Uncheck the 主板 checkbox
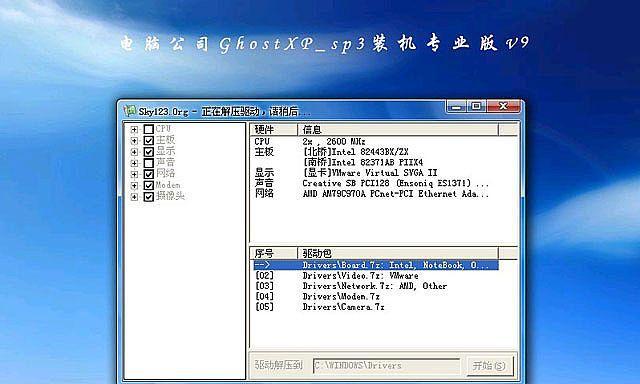The height and width of the screenshot is (384, 640). (x=149, y=141)
